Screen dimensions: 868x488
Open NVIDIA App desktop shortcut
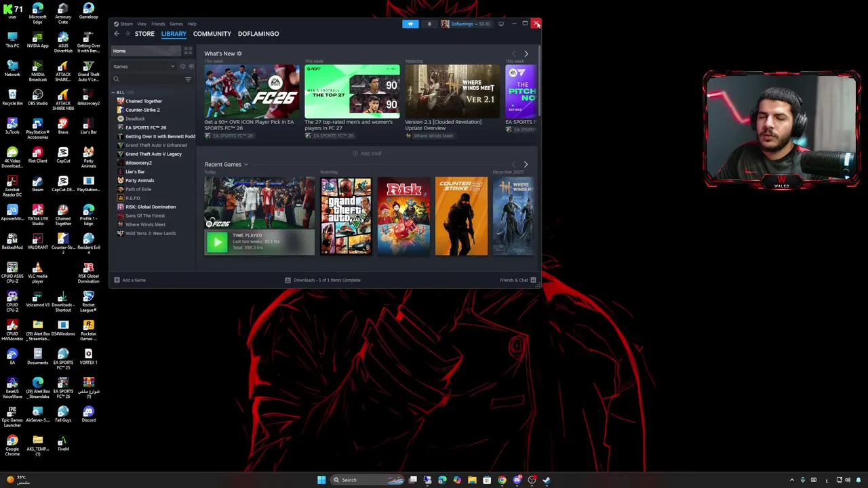pos(37,39)
